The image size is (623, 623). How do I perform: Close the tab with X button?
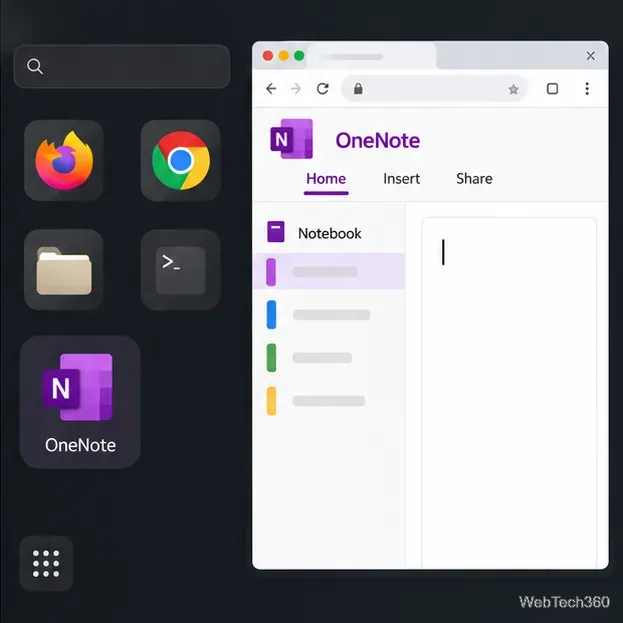(x=591, y=56)
